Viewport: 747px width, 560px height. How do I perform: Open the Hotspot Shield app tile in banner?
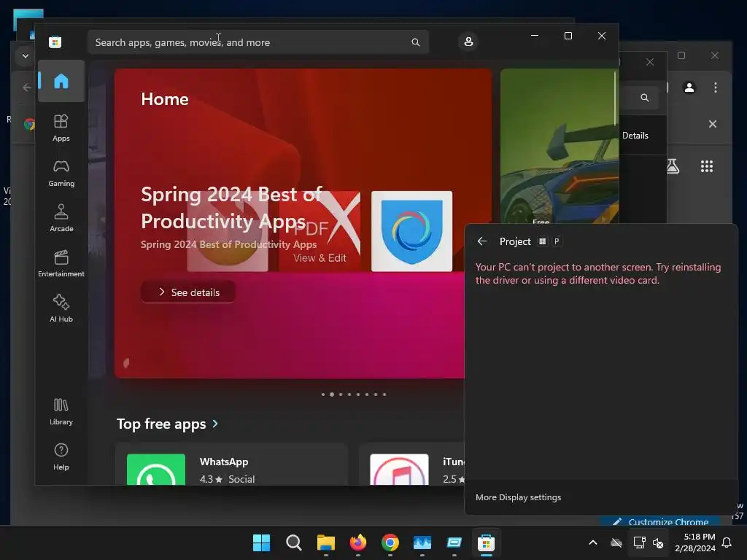[x=411, y=231]
